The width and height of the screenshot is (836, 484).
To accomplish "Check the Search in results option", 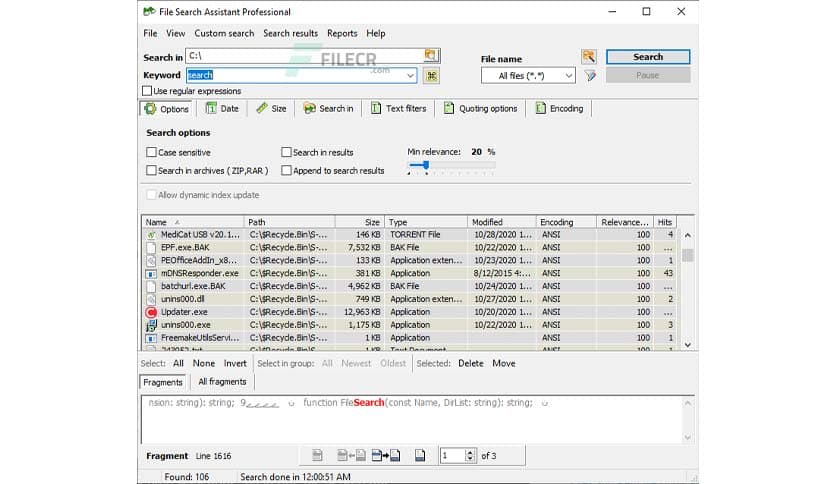I will [286, 152].
